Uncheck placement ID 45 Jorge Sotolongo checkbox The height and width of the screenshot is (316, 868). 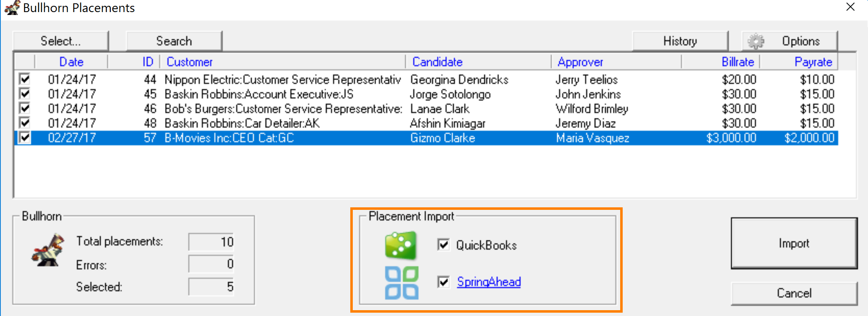click(25, 94)
